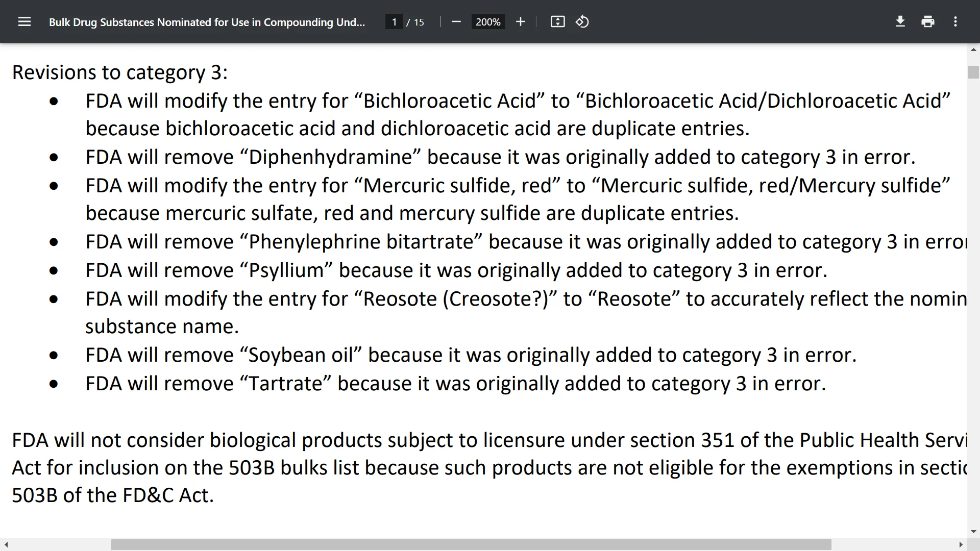Download the PDF file
This screenshot has width=980, height=551.
[900, 21]
